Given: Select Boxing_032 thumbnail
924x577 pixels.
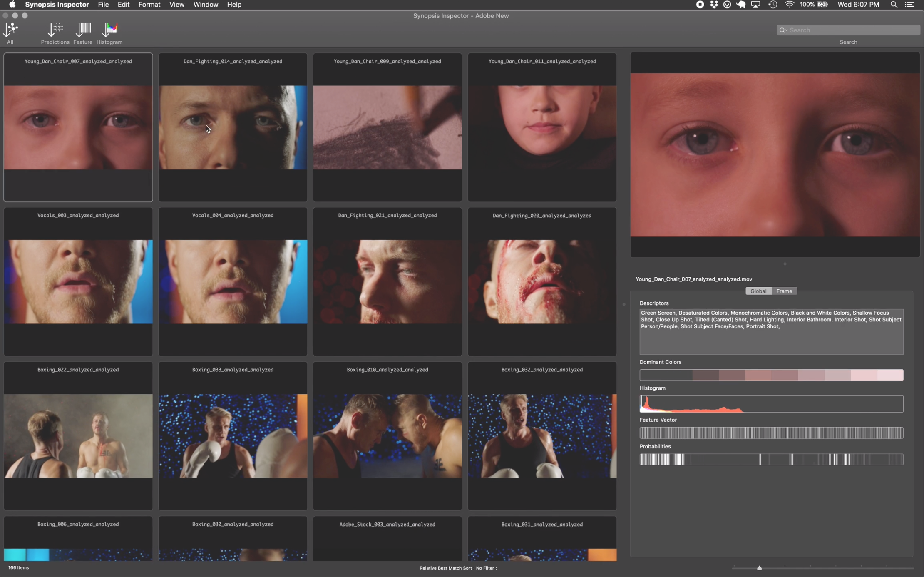Looking at the screenshot, I should point(542,436).
